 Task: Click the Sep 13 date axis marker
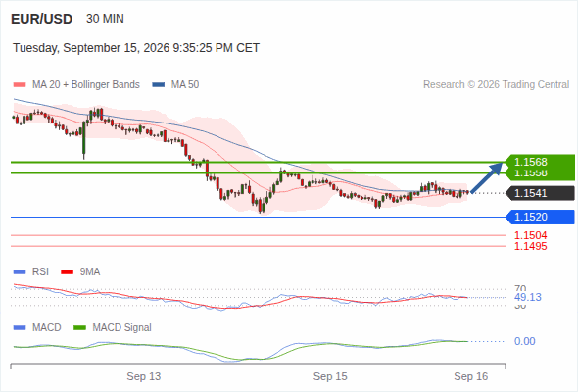pyautogui.click(x=144, y=376)
